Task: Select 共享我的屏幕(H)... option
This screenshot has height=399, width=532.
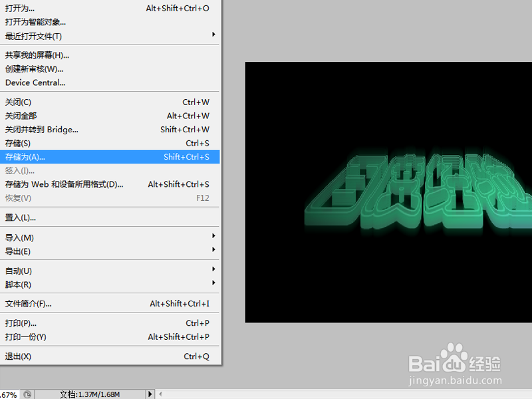Action: pyautogui.click(x=110, y=55)
